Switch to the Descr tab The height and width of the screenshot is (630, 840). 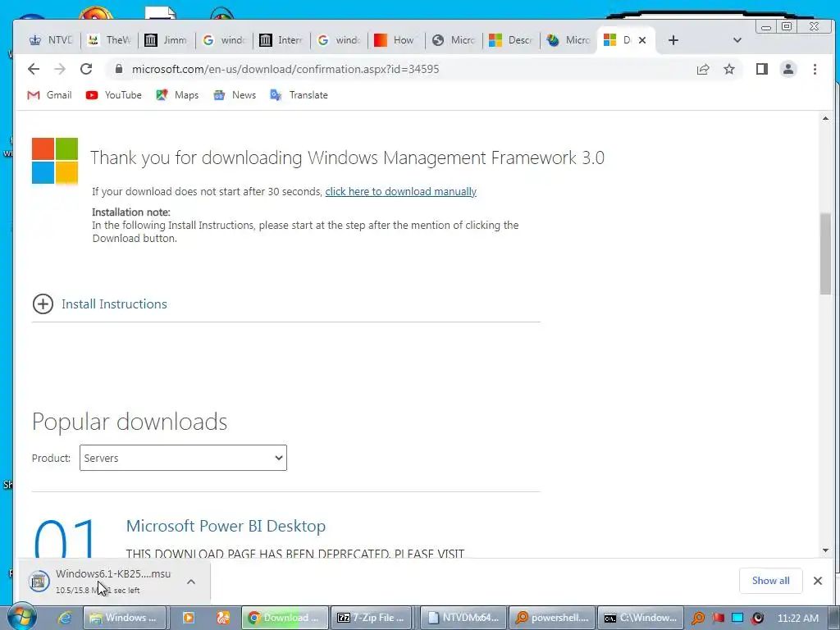click(510, 40)
